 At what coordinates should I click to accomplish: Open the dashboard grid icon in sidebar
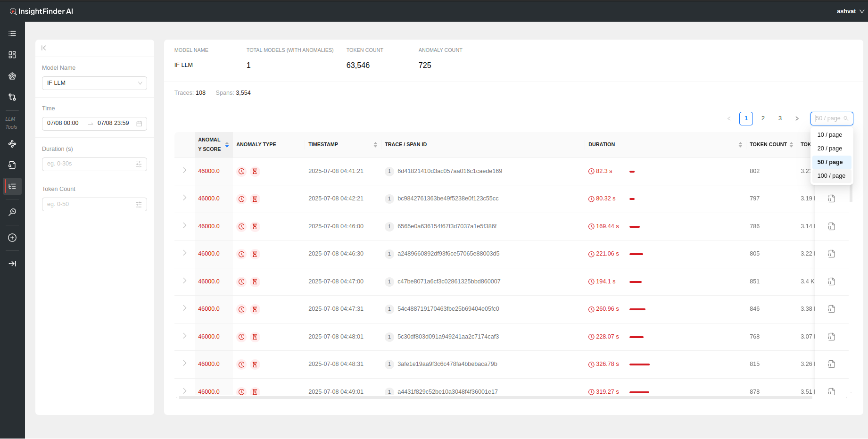click(12, 55)
